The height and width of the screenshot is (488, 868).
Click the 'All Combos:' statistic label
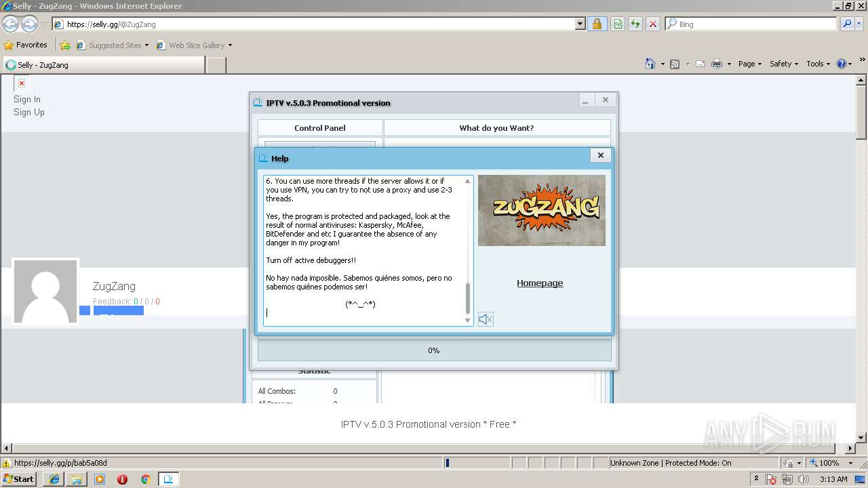click(x=277, y=391)
